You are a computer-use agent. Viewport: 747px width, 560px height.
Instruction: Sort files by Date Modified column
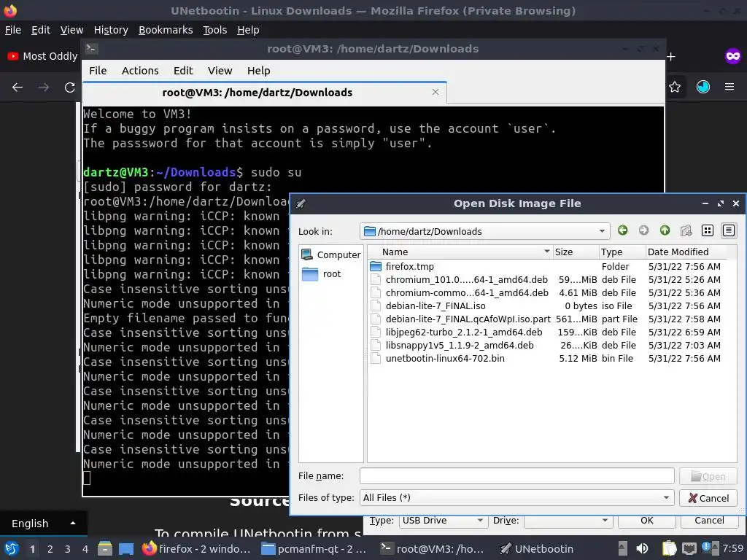[686, 252]
